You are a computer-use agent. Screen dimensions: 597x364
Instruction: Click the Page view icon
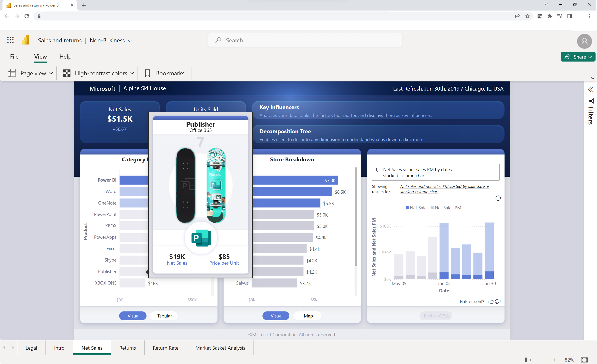pyautogui.click(x=12, y=73)
